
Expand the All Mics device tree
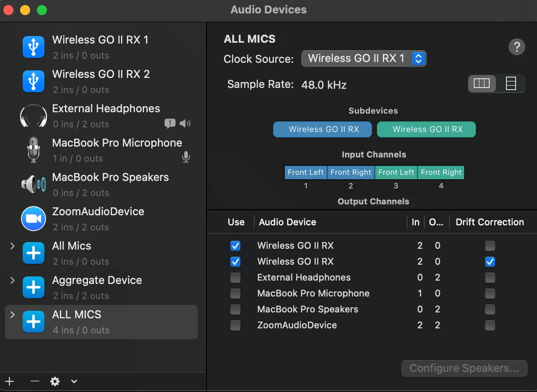pyautogui.click(x=13, y=246)
